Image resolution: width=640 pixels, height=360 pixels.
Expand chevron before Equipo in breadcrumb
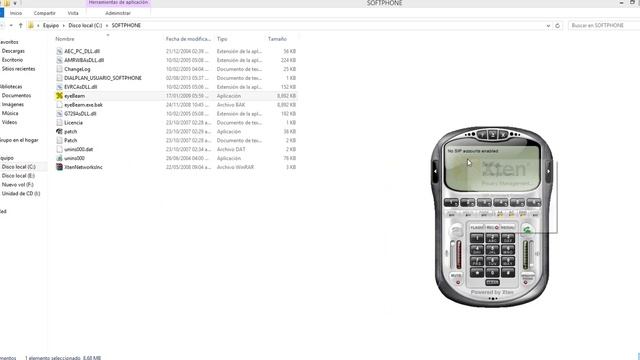click(38, 25)
